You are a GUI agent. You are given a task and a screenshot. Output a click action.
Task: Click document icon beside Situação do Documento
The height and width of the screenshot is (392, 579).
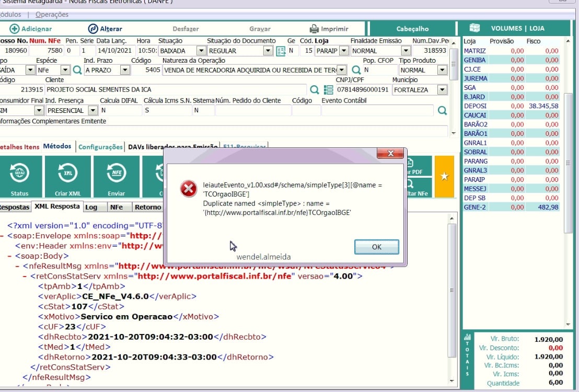pyautogui.click(x=281, y=51)
